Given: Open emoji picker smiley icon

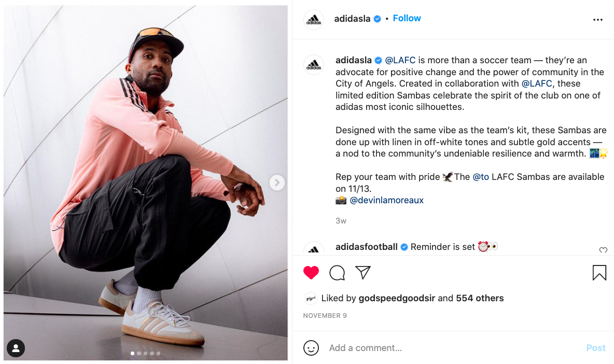Looking at the screenshot, I should [311, 348].
